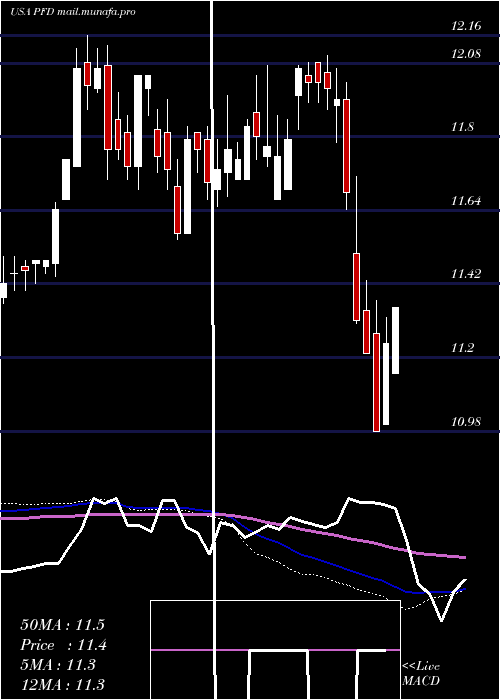The image size is (500, 700).
Task: Click the 12.08 price level label
Action: tap(466, 54)
